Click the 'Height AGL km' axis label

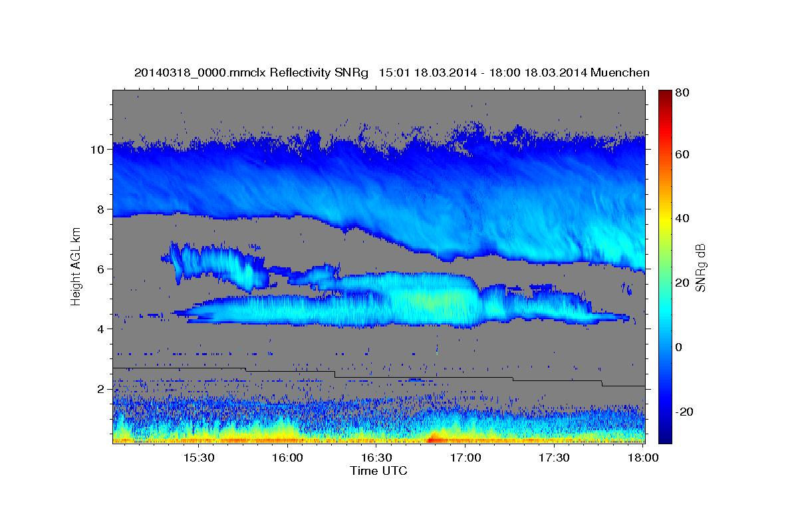[76, 267]
